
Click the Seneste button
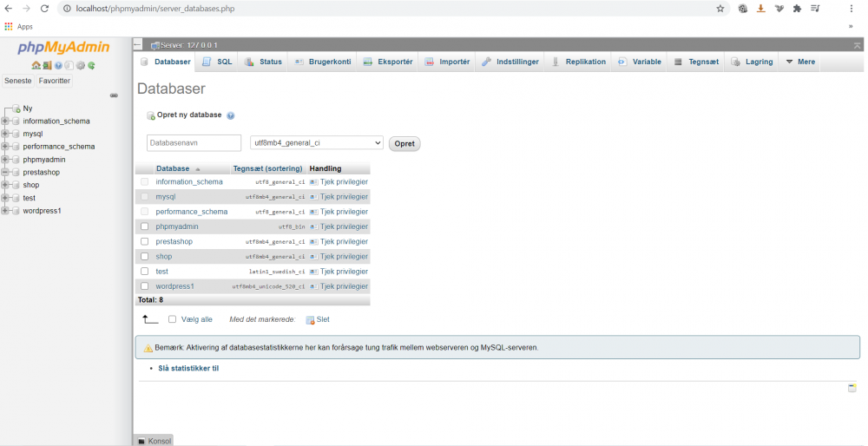pos(17,81)
